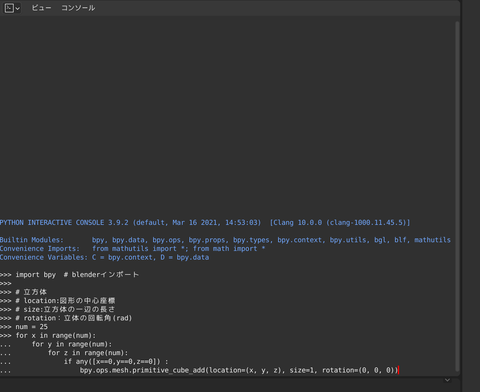The height and width of the screenshot is (392, 480).
Task: Click the 'Convenience Variables:' line
Action: 105,257
